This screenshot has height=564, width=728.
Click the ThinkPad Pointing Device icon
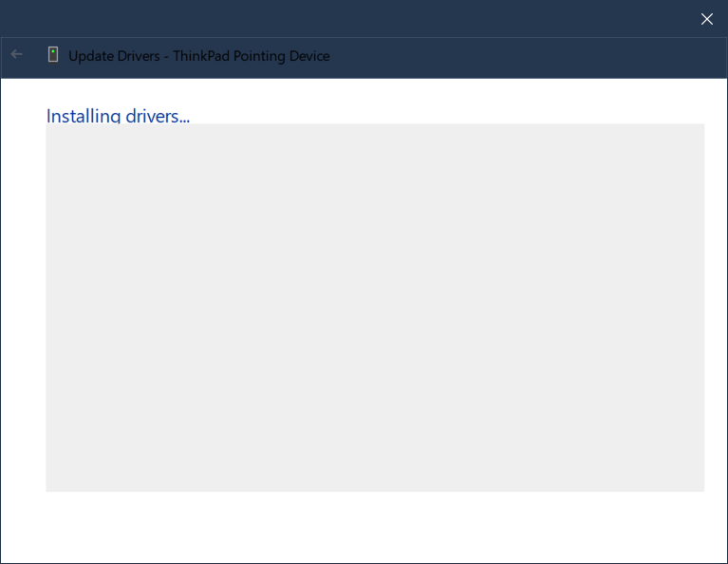[53, 55]
